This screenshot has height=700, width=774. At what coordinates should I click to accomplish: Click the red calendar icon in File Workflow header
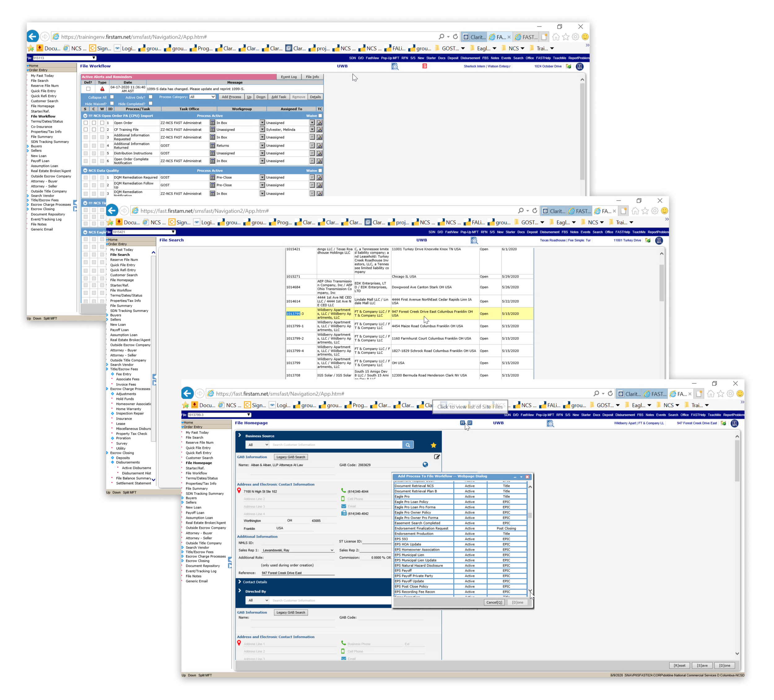coord(424,66)
